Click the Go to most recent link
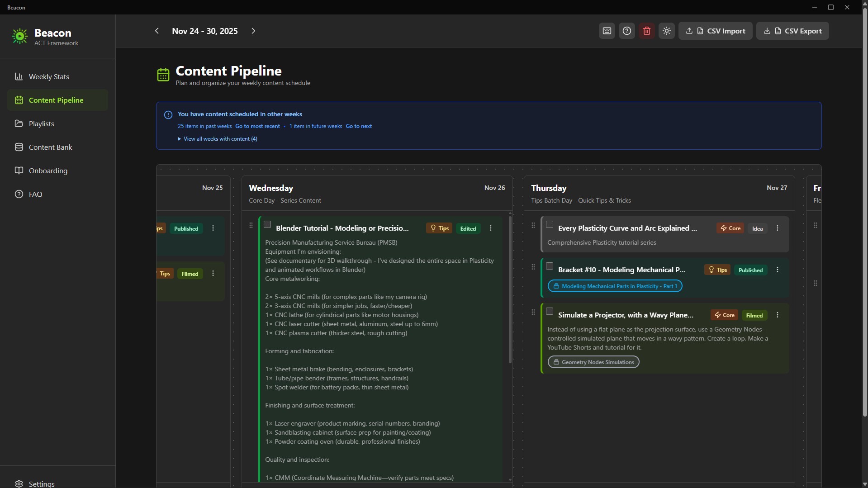The width and height of the screenshot is (868, 488). pos(257,126)
